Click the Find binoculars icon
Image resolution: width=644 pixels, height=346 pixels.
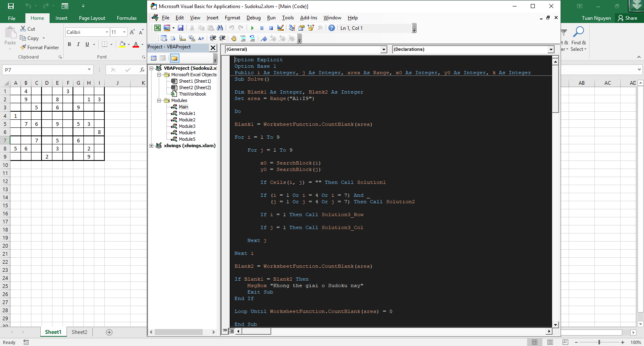(220, 28)
